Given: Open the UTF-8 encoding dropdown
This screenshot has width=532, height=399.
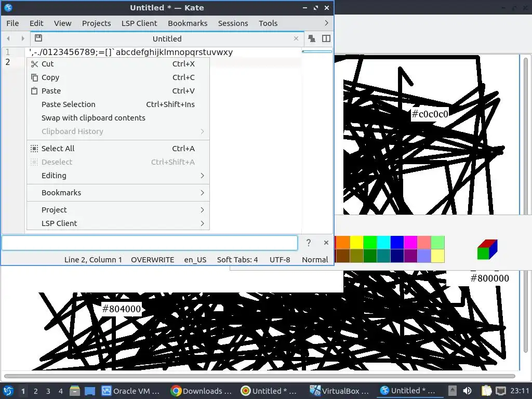Looking at the screenshot, I should point(280,260).
